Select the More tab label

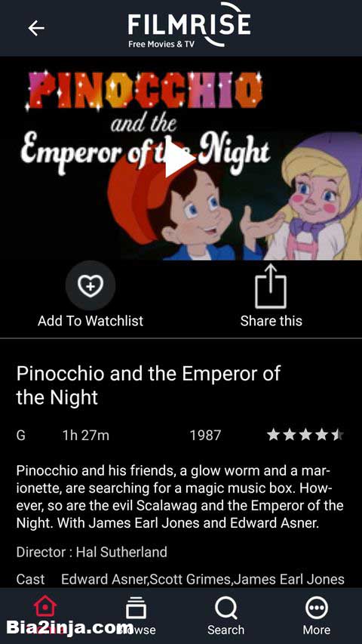[317, 630]
